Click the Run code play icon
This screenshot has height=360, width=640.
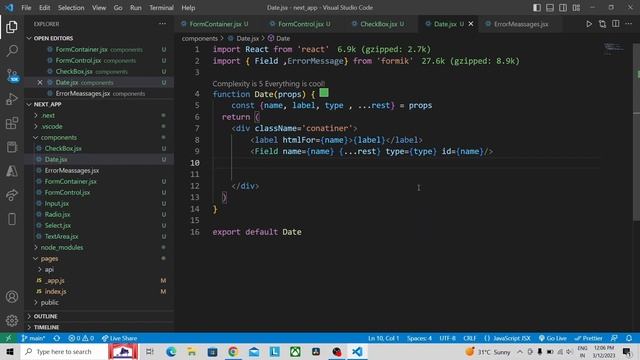pyautogui.click(x=589, y=24)
